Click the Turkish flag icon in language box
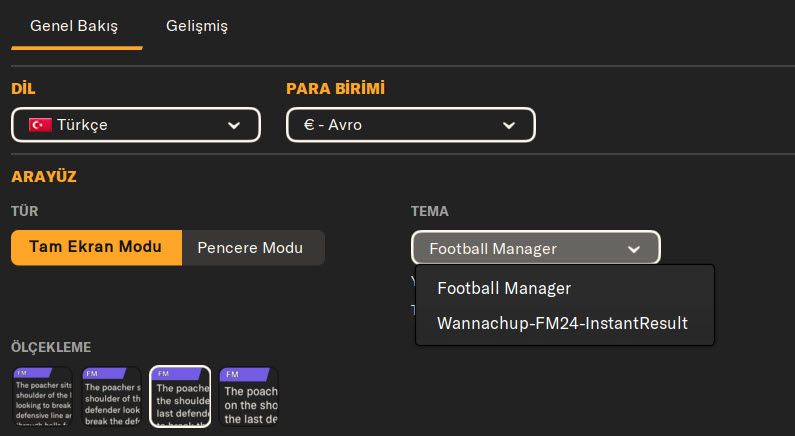The image size is (795, 436). 40,125
